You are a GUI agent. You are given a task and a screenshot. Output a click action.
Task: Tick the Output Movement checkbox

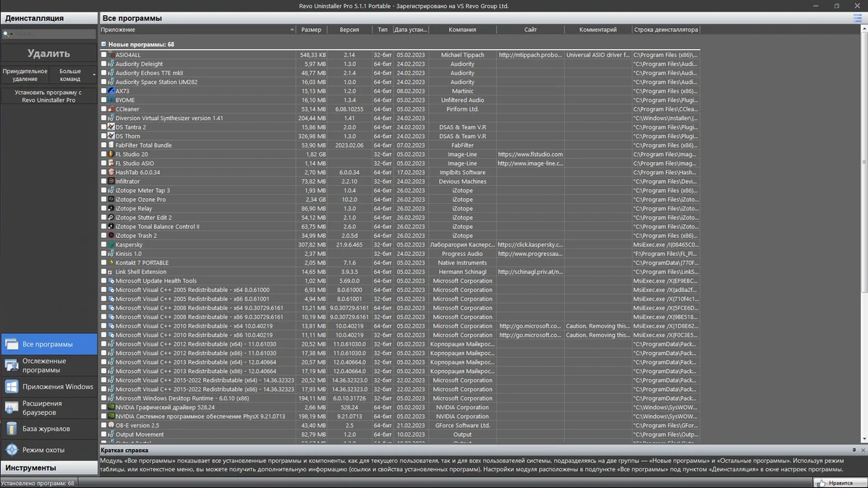tap(103, 435)
